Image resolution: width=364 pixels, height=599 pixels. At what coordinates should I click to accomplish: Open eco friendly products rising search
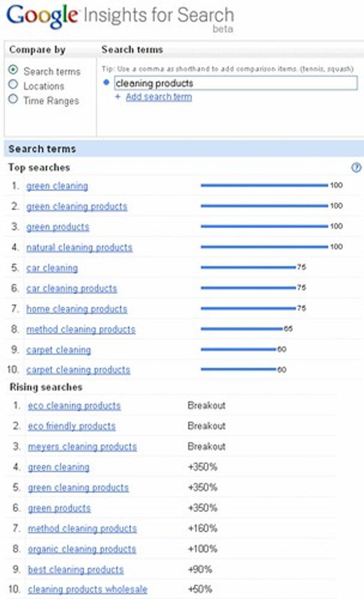coord(71,426)
